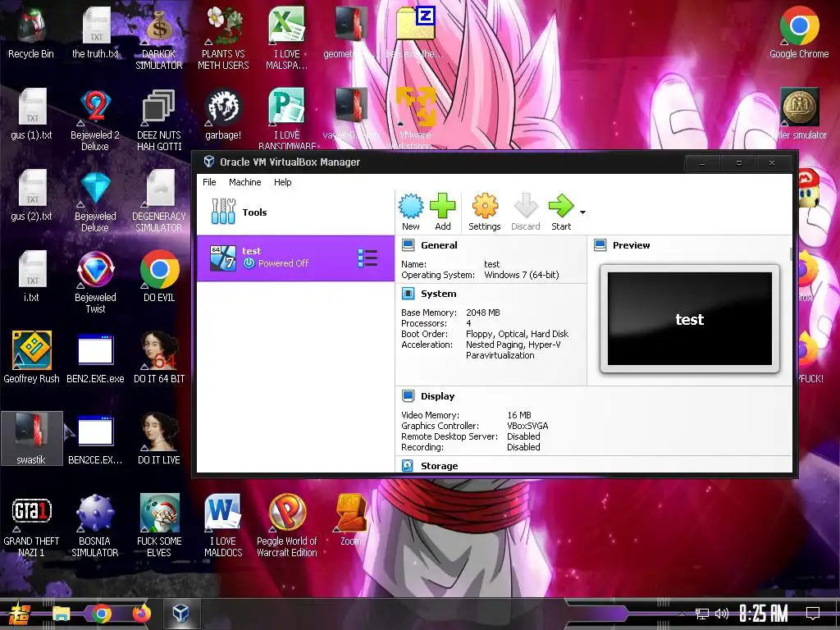The width and height of the screenshot is (840, 630).
Task: Open Chrome from the taskbar
Action: point(101,614)
